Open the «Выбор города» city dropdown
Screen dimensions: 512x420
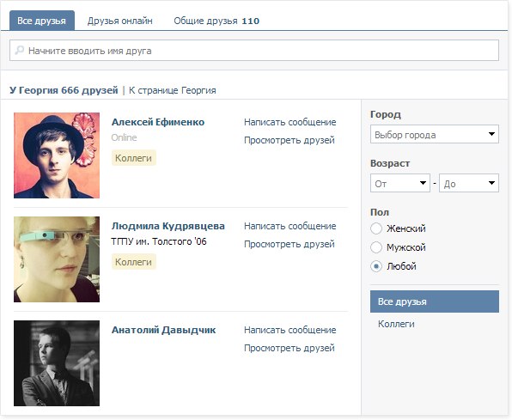coord(435,134)
